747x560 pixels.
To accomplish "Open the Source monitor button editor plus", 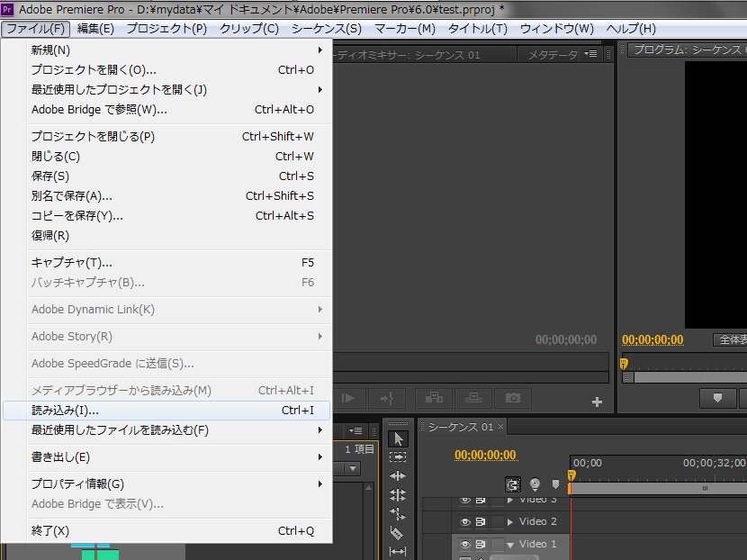I will pos(597,402).
